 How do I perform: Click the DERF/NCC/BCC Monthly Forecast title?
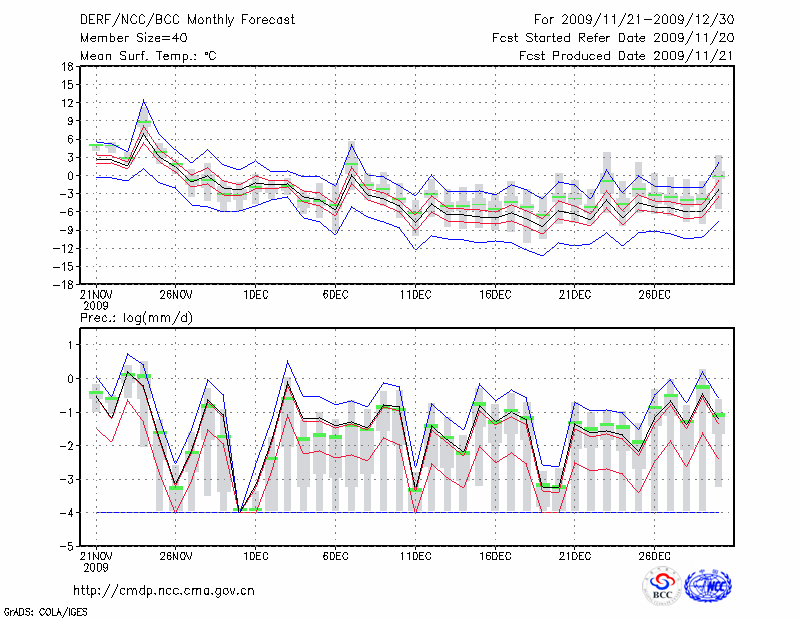(x=187, y=20)
